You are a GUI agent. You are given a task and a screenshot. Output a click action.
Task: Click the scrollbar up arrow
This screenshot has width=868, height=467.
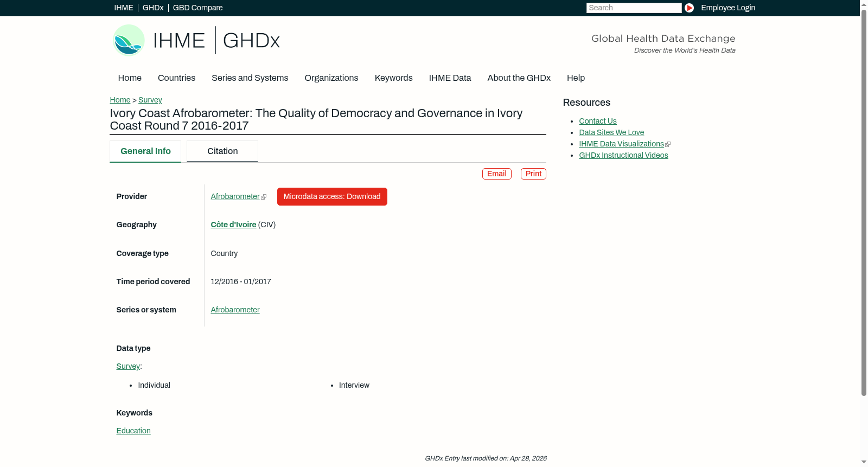864,4
